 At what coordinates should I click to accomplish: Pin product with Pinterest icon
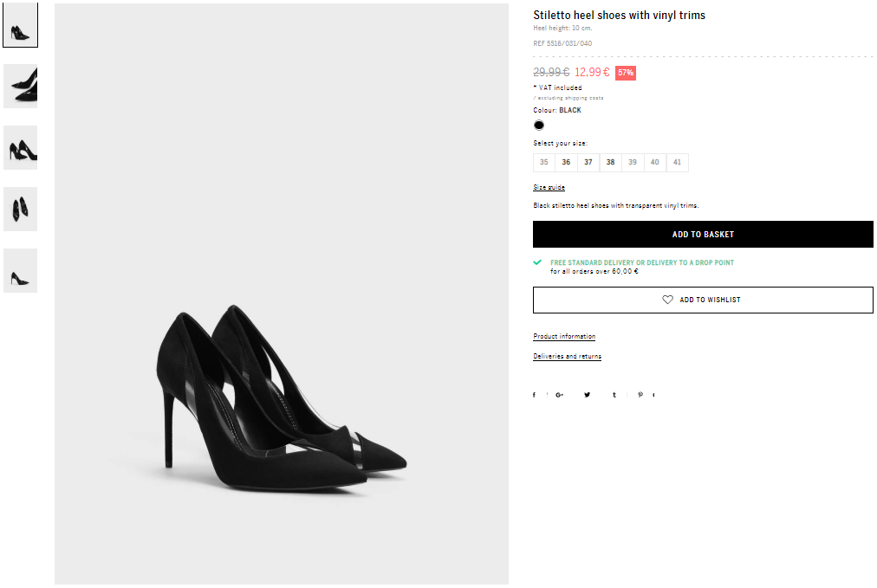[640, 395]
